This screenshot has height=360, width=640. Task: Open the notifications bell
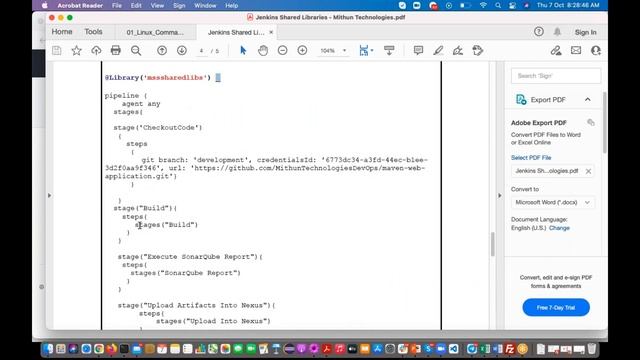coord(558,32)
